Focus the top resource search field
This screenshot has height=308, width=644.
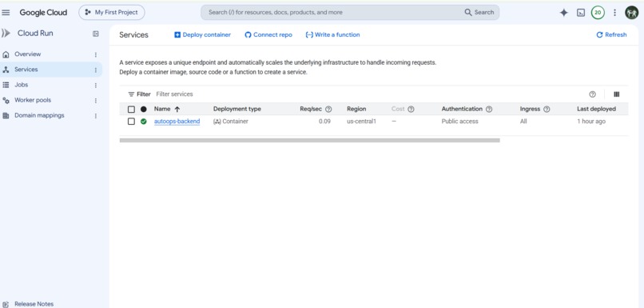[x=332, y=12]
